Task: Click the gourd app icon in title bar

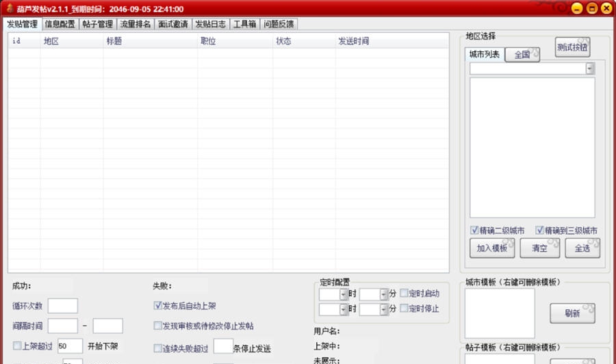Action: (10, 8)
